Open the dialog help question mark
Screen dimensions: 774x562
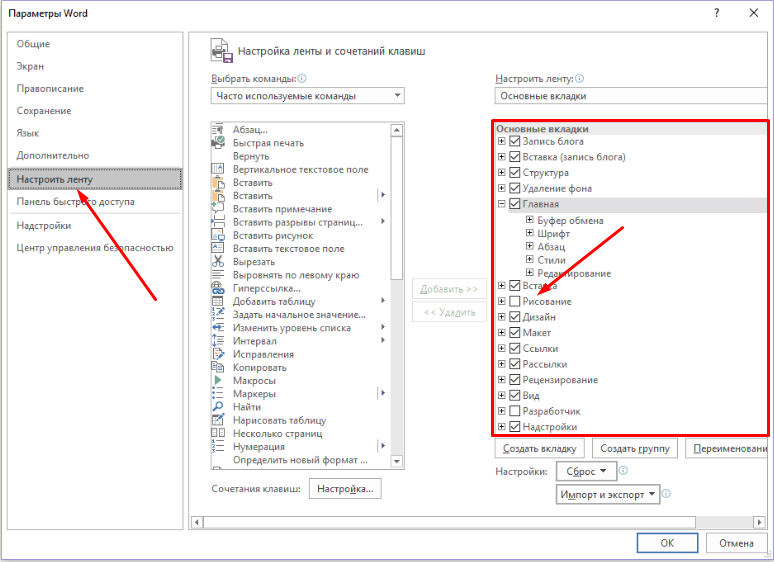coord(717,13)
